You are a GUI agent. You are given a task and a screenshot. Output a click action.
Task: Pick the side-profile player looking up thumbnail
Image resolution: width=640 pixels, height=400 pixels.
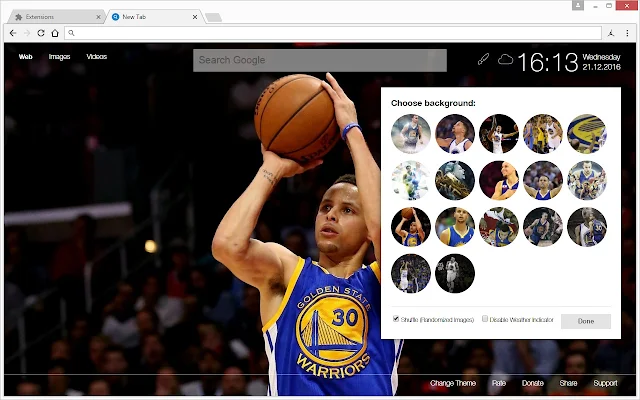pos(455,134)
